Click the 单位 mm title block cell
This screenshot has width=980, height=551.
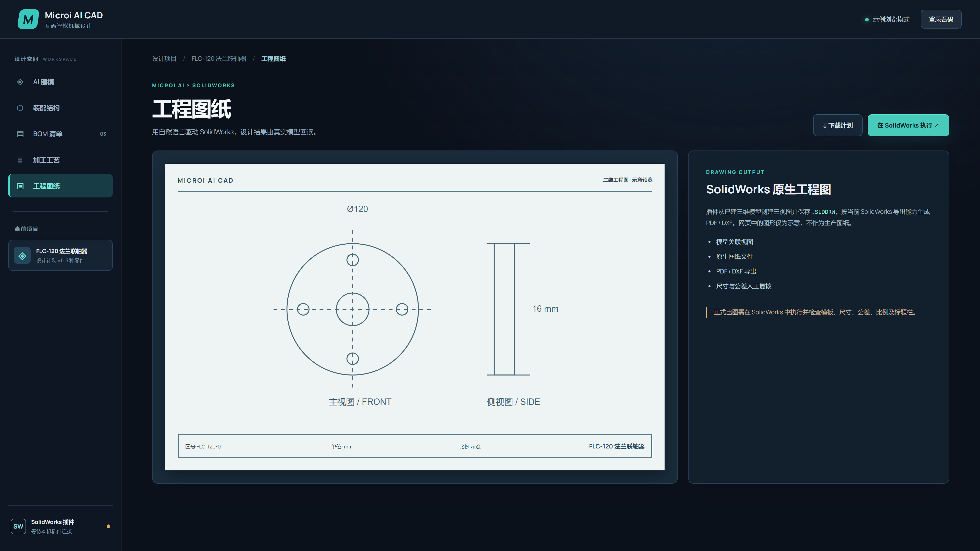(341, 446)
